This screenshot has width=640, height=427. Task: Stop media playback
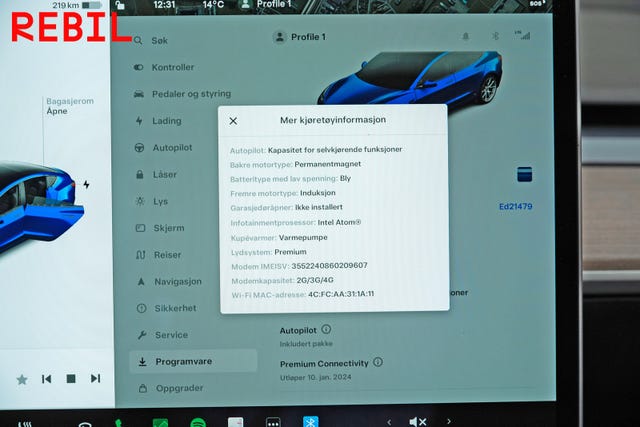click(71, 379)
